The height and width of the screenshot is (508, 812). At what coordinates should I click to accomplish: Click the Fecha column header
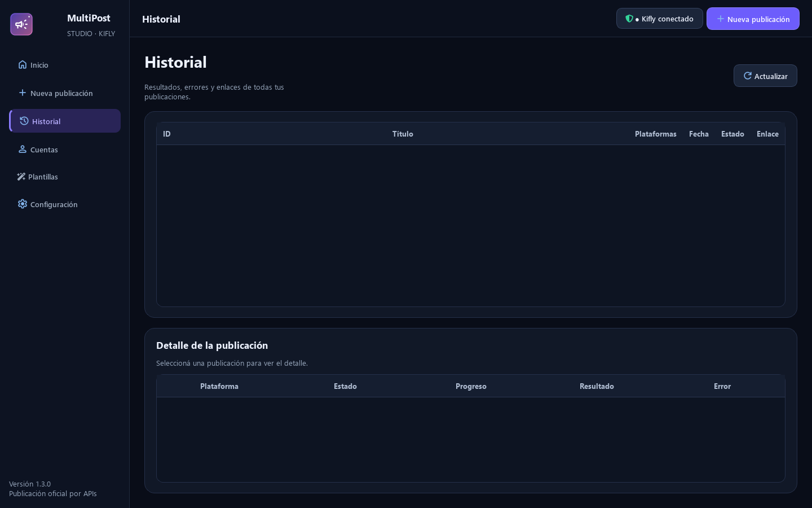tap(699, 134)
